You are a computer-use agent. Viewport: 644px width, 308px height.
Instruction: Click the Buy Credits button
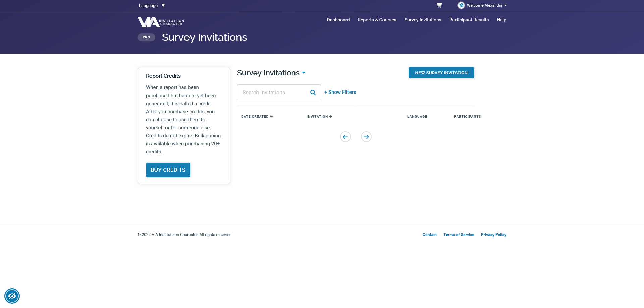click(x=168, y=170)
